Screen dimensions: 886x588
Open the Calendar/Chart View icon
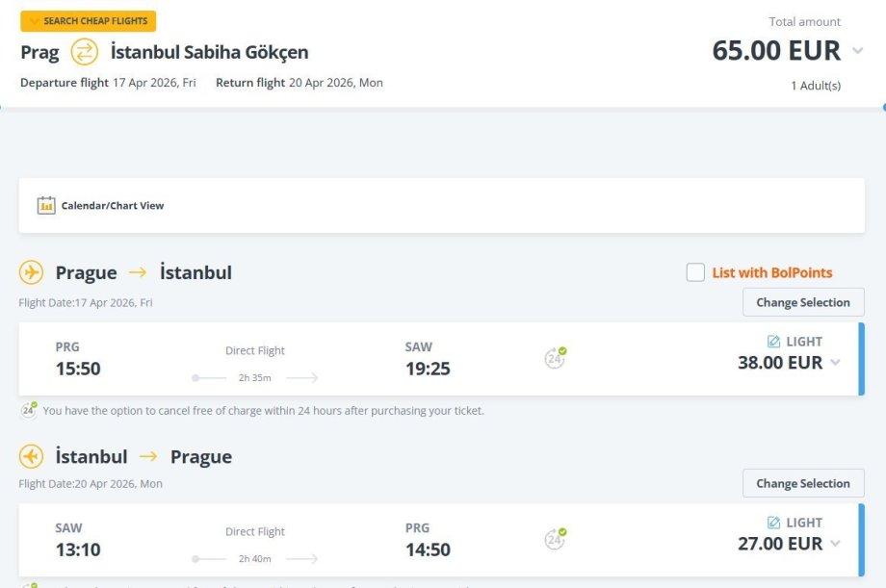coord(46,205)
